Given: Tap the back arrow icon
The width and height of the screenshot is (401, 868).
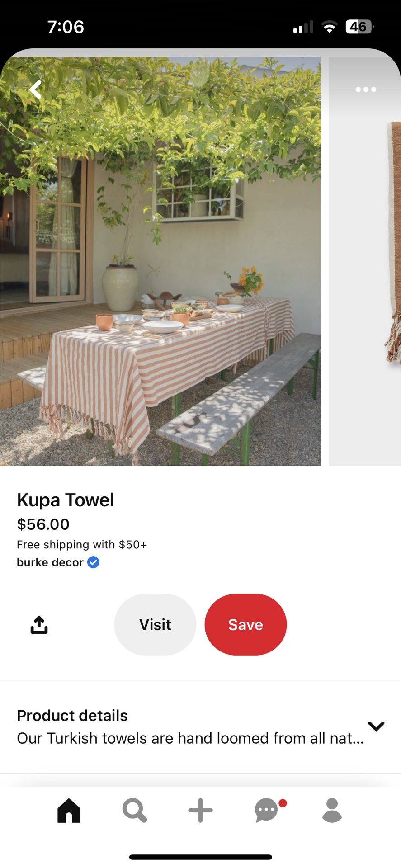Looking at the screenshot, I should click(x=35, y=90).
